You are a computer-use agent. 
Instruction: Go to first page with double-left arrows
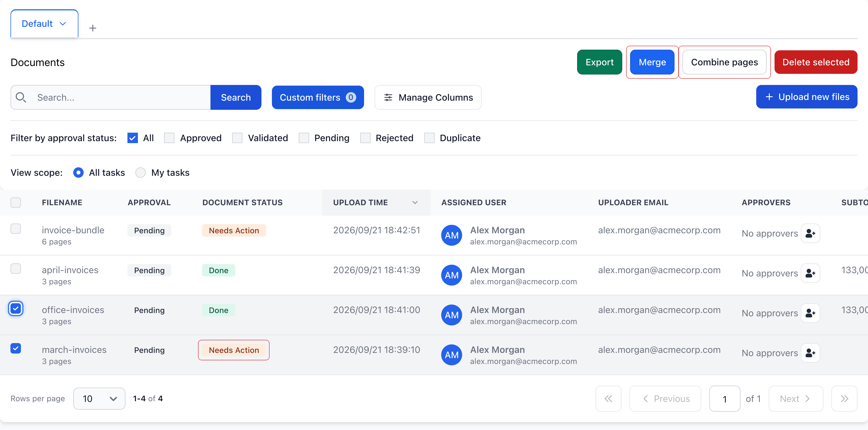point(608,399)
